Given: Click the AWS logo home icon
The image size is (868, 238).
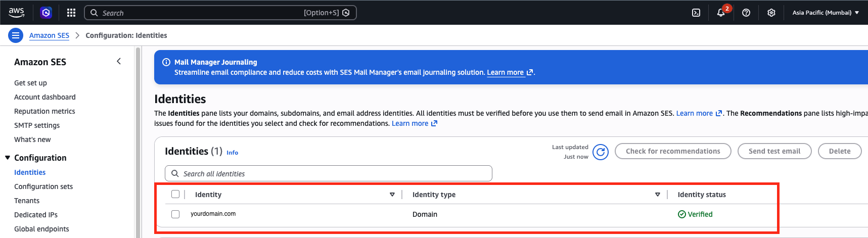Looking at the screenshot, I should coord(16,12).
